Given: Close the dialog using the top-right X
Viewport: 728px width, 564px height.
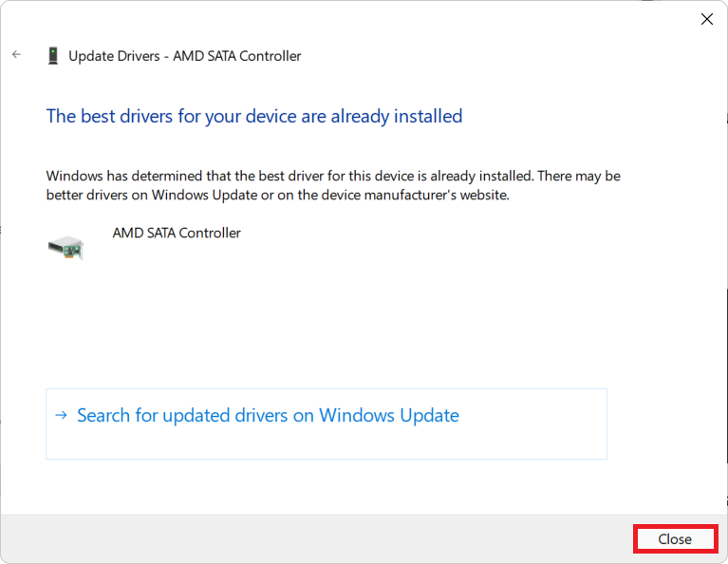Looking at the screenshot, I should click(x=706, y=19).
